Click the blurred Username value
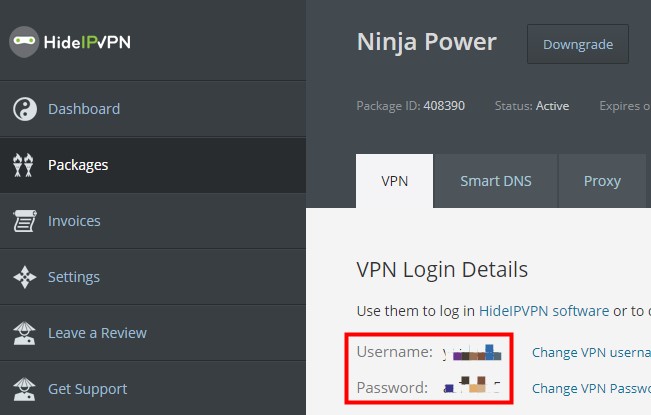Screen dimensions: 651x415 click(x=472, y=352)
